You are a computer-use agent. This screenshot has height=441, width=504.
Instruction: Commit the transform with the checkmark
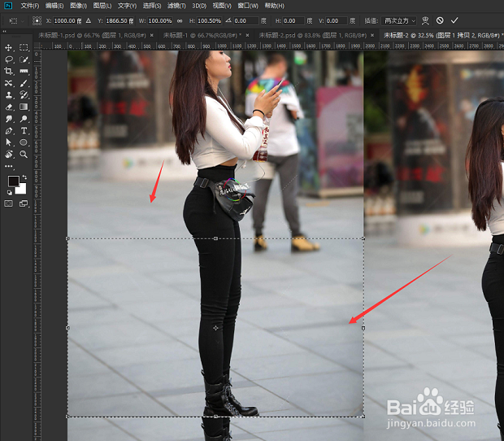coord(454,20)
